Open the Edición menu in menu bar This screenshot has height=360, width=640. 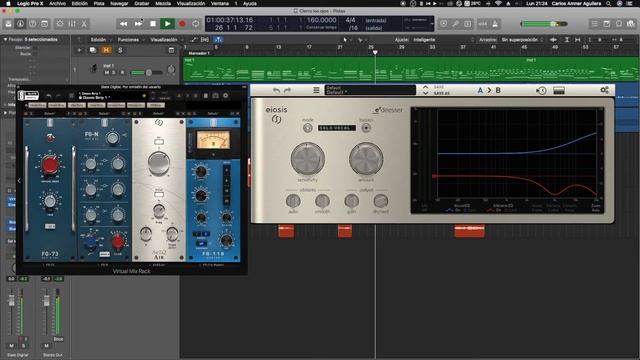point(80,3)
